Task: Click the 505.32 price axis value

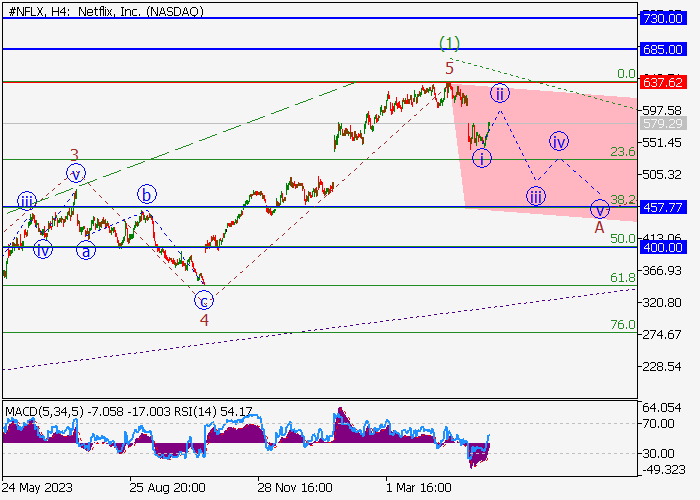Action: tap(662, 175)
